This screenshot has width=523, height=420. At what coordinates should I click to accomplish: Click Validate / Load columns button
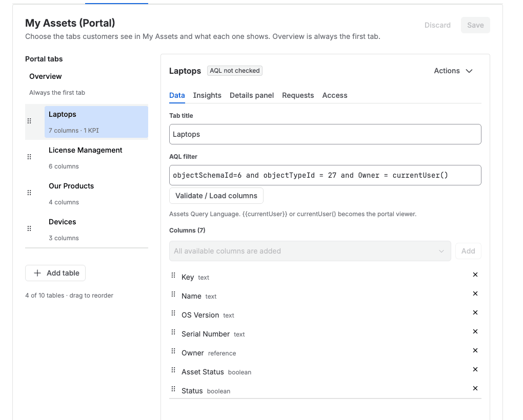click(216, 196)
